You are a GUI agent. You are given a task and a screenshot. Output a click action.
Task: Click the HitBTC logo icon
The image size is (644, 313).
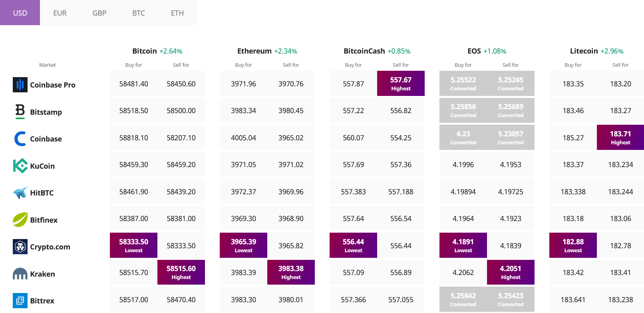pos(20,193)
